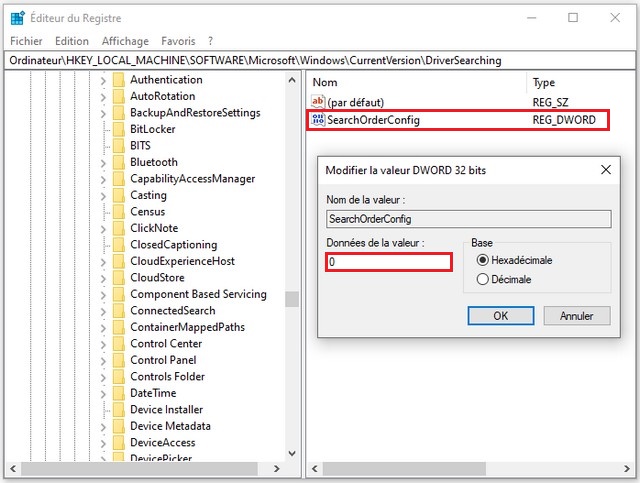
Task: Click the Control Panel folder icon
Action: click(x=118, y=360)
